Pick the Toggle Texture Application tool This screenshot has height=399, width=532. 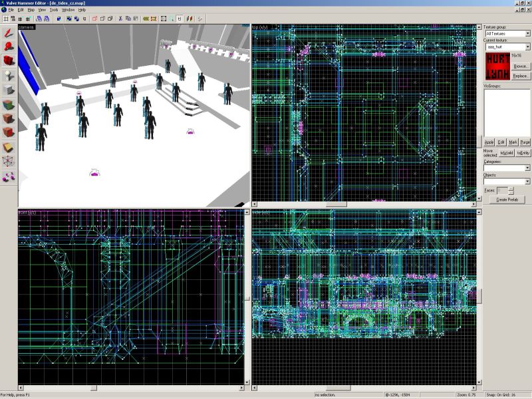tap(8, 104)
